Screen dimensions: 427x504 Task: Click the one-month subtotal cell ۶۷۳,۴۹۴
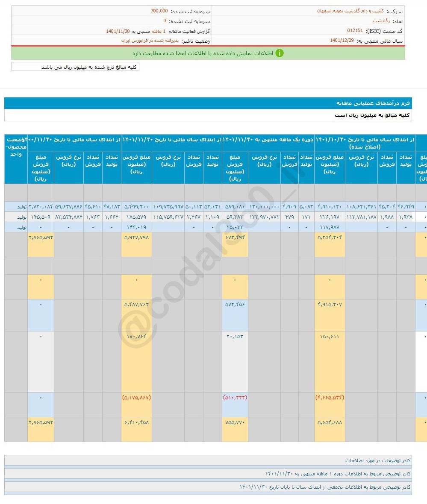[x=235, y=237]
